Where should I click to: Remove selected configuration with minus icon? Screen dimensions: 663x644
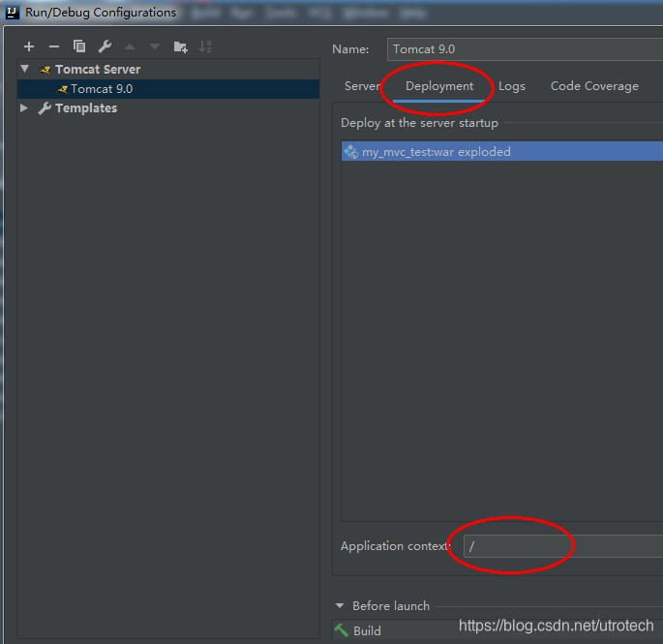pyautogui.click(x=53, y=46)
